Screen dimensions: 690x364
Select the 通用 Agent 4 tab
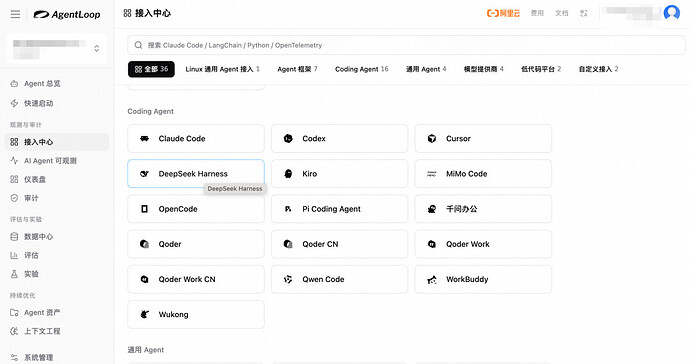click(426, 69)
